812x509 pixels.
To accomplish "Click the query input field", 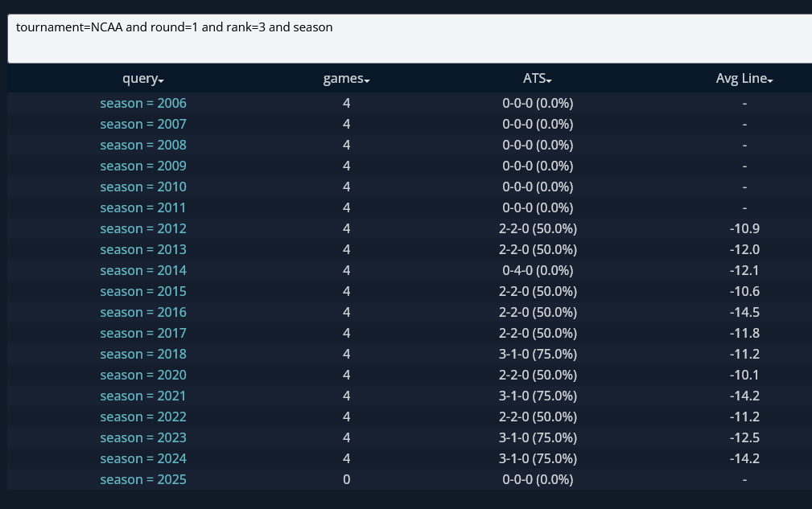I will [410, 39].
